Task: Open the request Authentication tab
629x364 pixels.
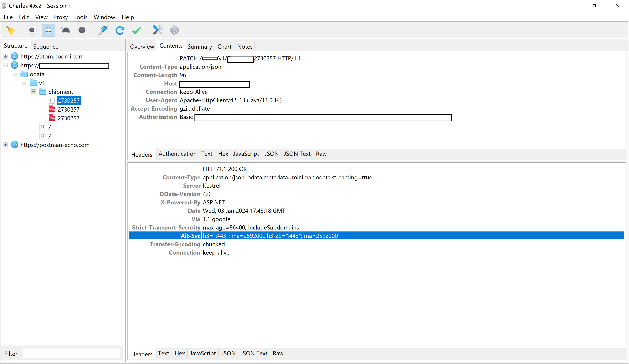Action: point(177,154)
